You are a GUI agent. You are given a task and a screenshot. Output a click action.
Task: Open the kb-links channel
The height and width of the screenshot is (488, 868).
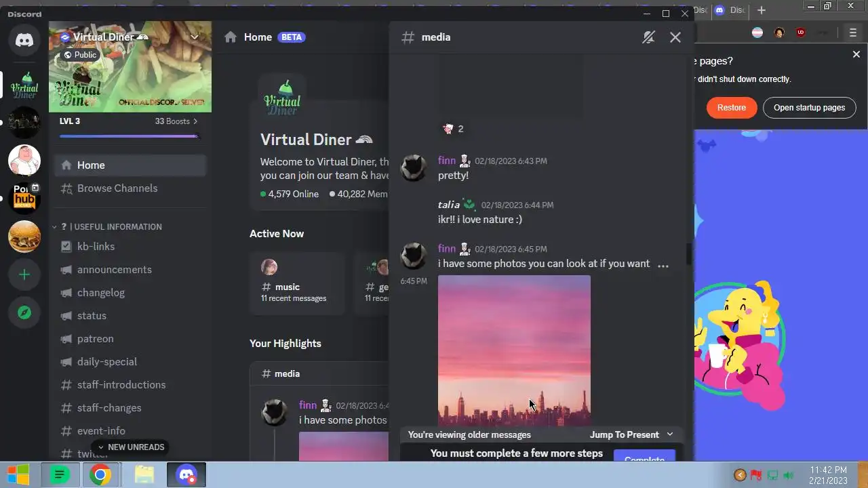(130, 247)
